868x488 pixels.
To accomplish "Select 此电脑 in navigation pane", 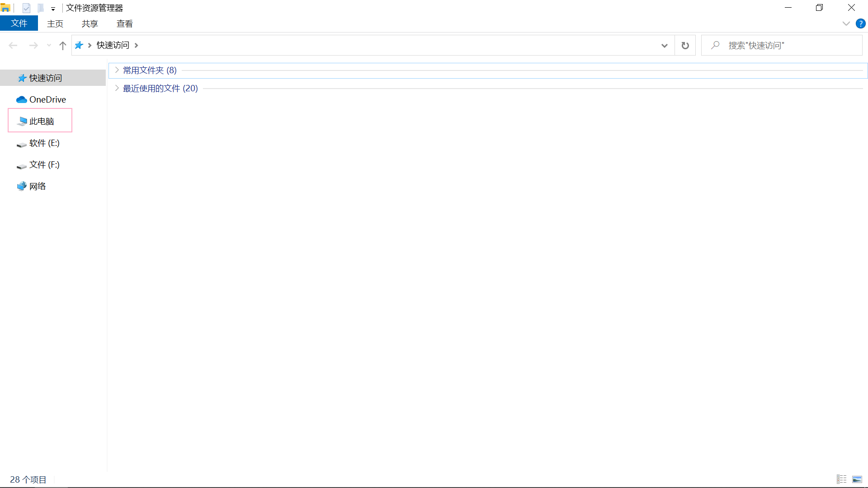I will [41, 121].
